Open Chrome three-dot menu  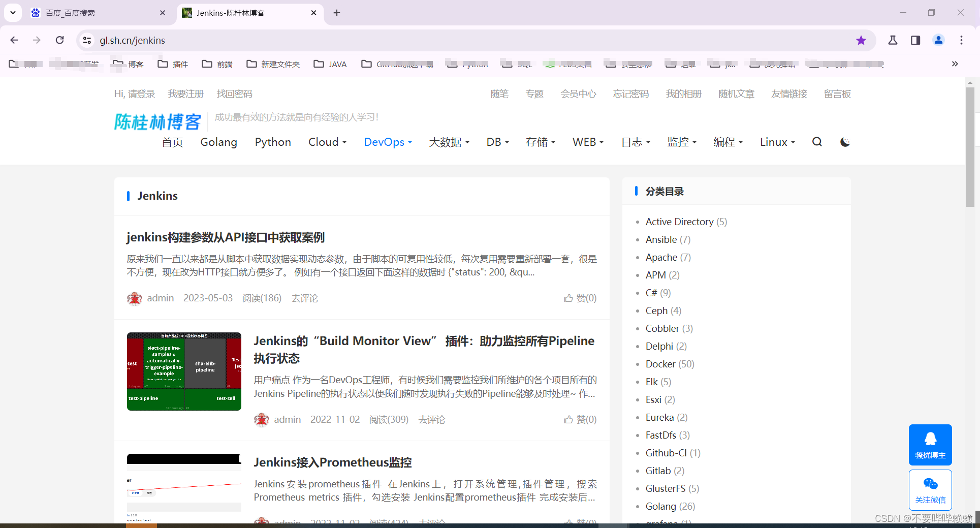coord(961,40)
